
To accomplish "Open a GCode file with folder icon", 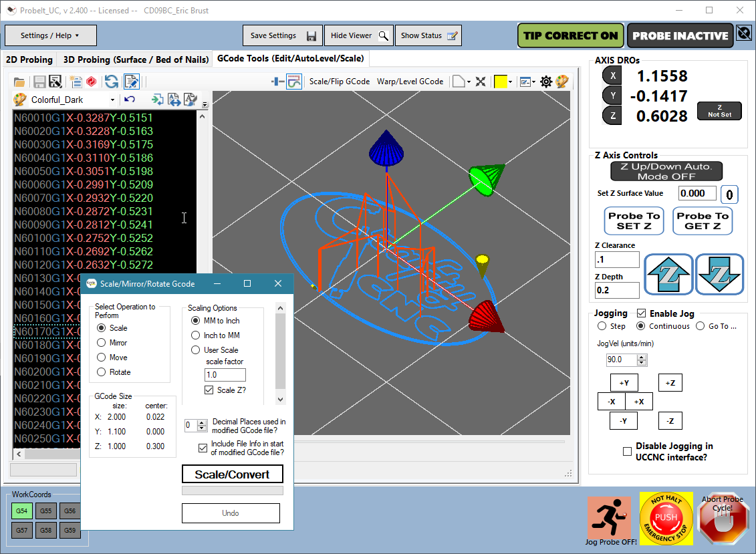I will click(19, 82).
